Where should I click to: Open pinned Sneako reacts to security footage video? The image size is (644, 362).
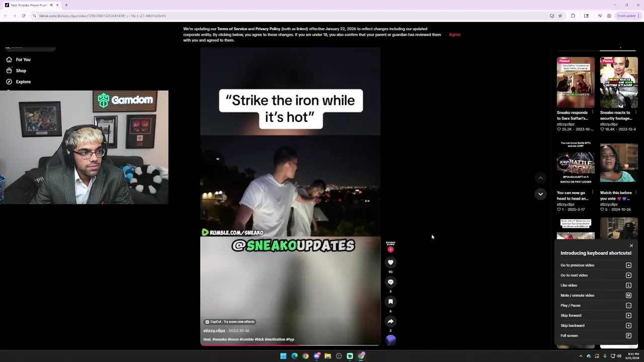point(619,82)
